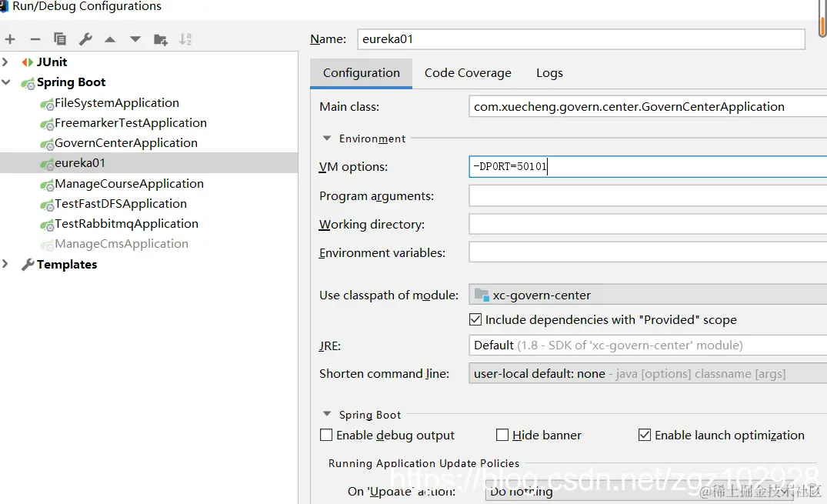Select the Spring Boot node label
827x504 pixels.
tap(72, 82)
